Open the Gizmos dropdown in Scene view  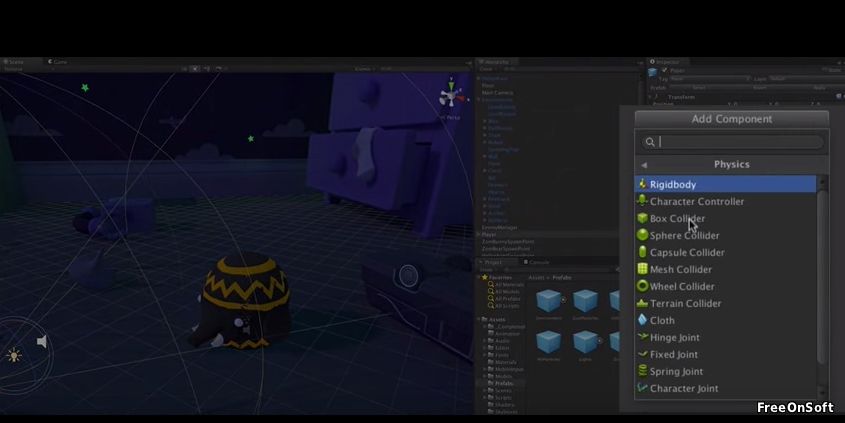364,69
